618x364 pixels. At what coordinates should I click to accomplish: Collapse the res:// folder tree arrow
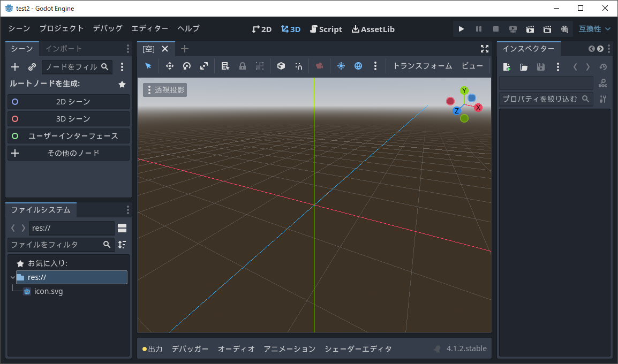[x=13, y=277]
